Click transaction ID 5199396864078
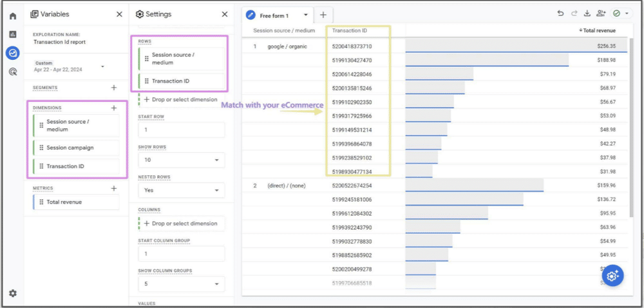This screenshot has width=644, height=308. 352,144
